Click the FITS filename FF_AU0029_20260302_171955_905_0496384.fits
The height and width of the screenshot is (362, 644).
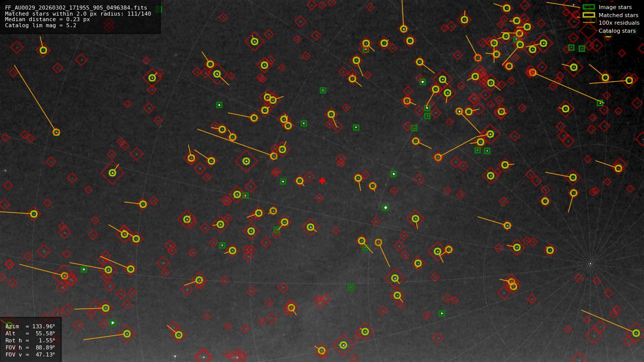click(76, 8)
